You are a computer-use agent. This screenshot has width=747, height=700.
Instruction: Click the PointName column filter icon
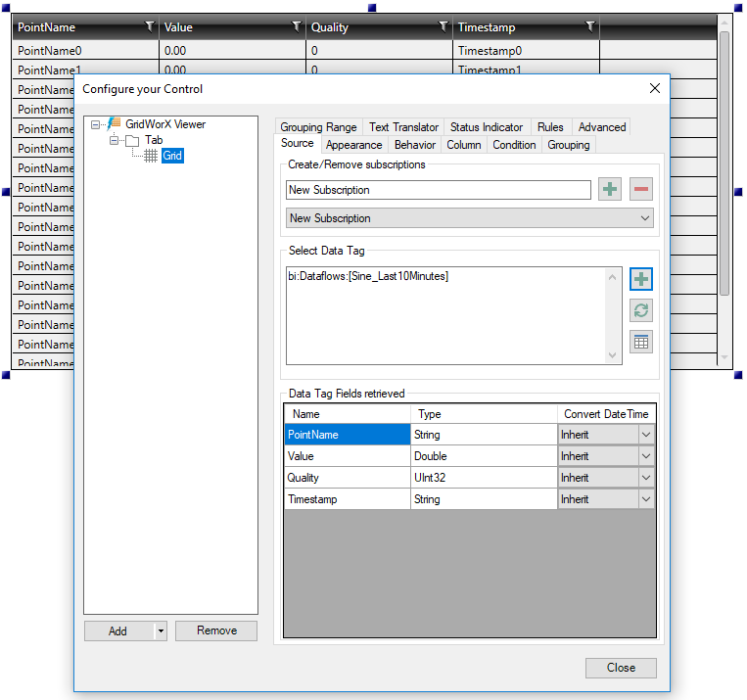tap(149, 26)
